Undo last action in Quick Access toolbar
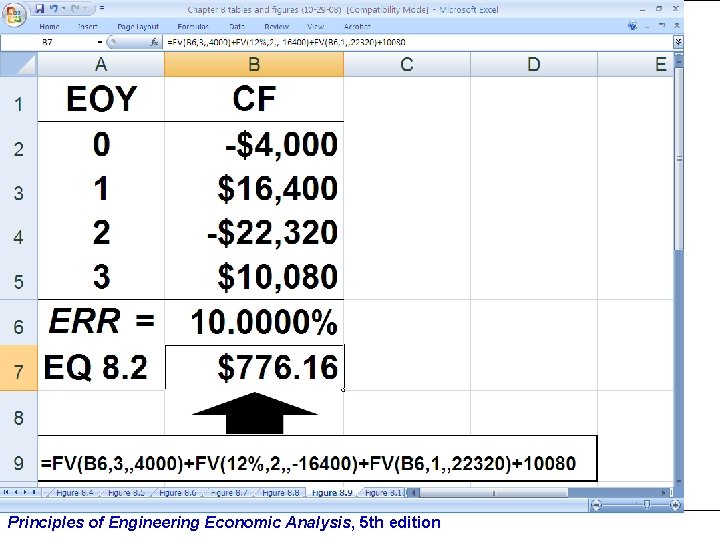 point(54,8)
